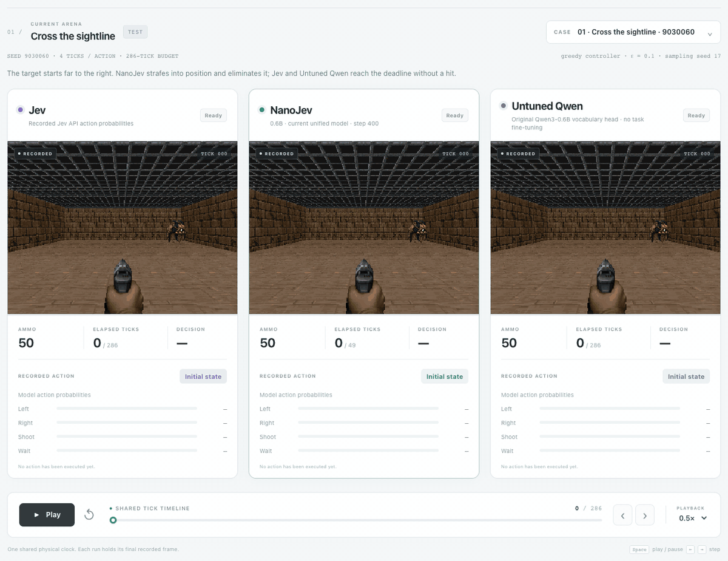Click the Ready badge on Jev card
This screenshot has width=728, height=561.
(x=214, y=115)
